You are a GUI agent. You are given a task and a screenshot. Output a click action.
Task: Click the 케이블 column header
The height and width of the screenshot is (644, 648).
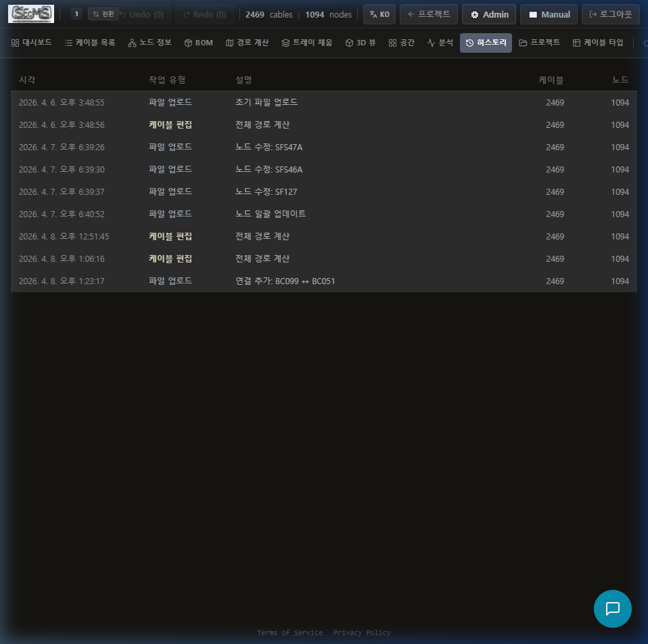pos(551,80)
